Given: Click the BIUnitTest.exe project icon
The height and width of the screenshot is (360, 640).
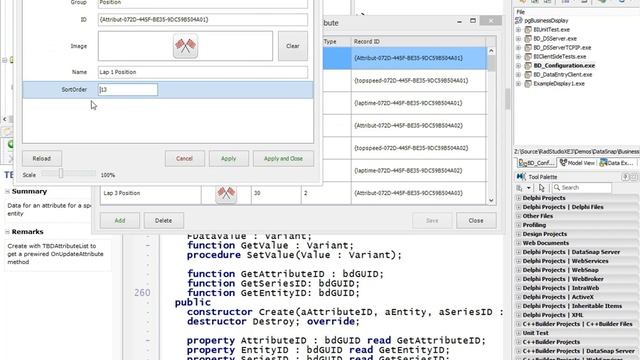Looking at the screenshot, I should 528,29.
